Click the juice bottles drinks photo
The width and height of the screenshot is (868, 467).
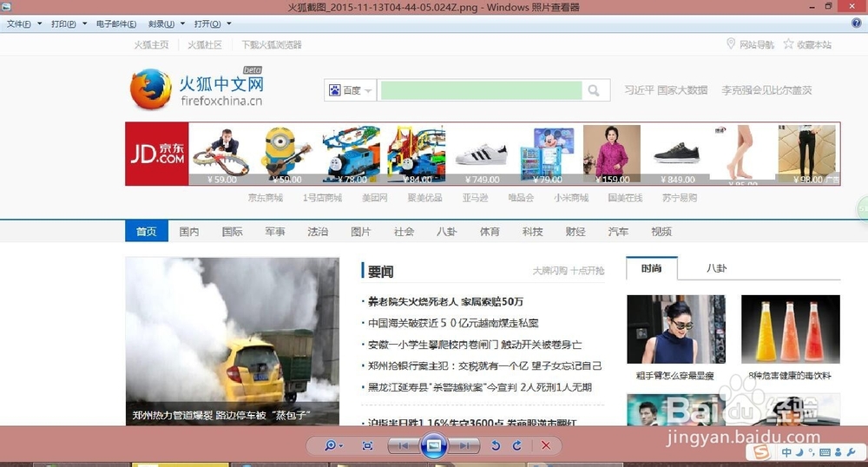pyautogui.click(x=791, y=329)
